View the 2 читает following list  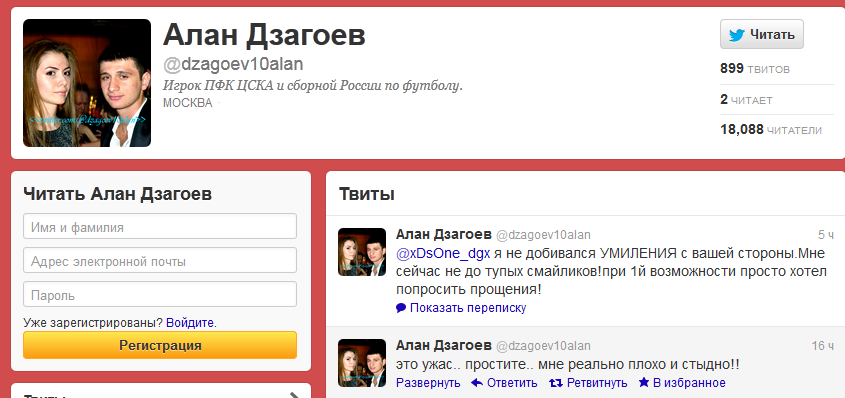(746, 100)
